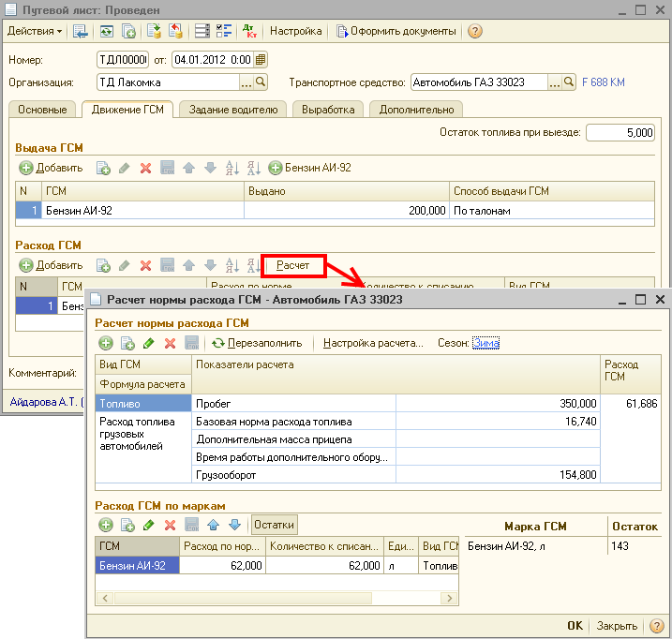Viewport: 672px width, 639px height.
Task: Delete row in Выдача ГСМ toolbar
Action: point(145,168)
